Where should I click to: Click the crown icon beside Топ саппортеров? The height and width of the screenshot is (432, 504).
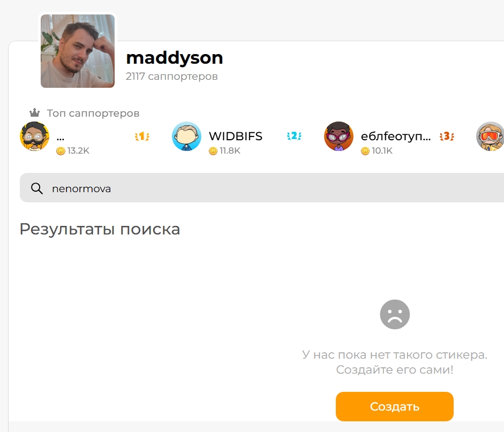click(35, 113)
